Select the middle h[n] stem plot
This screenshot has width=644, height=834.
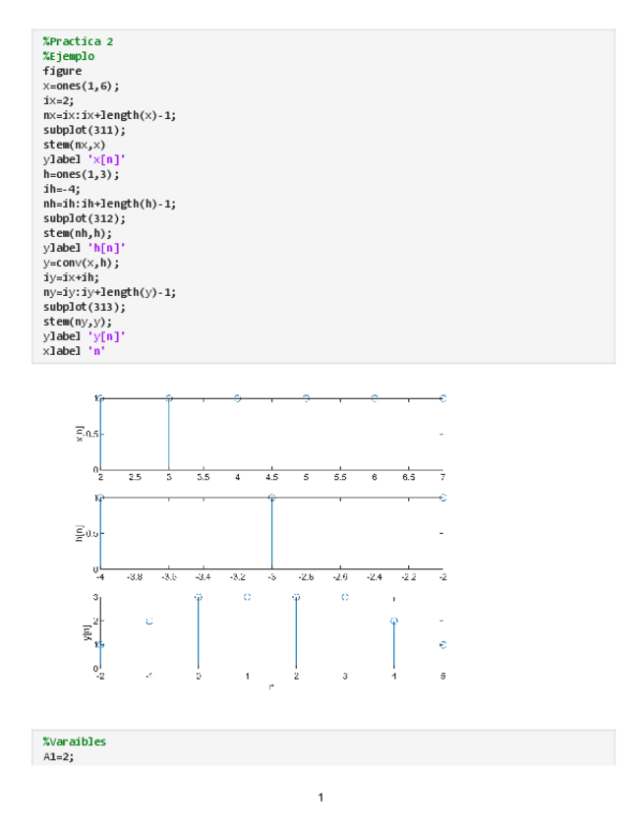tap(271, 533)
